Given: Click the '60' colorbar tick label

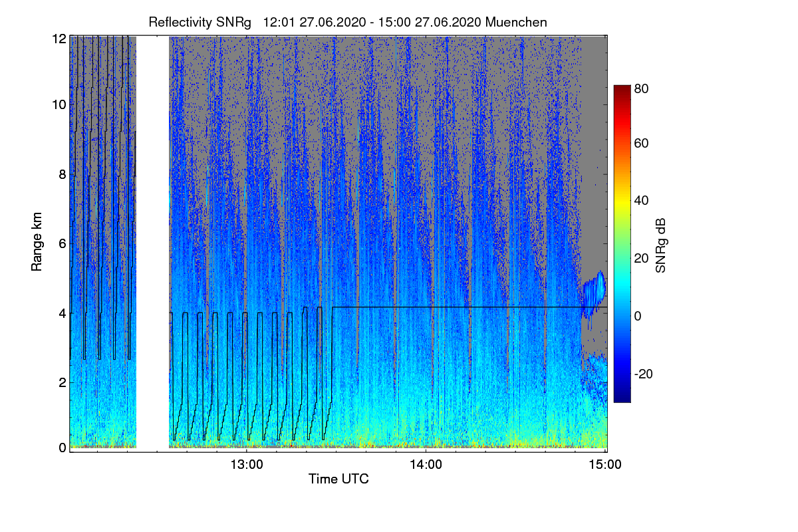Looking at the screenshot, I should (642, 144).
